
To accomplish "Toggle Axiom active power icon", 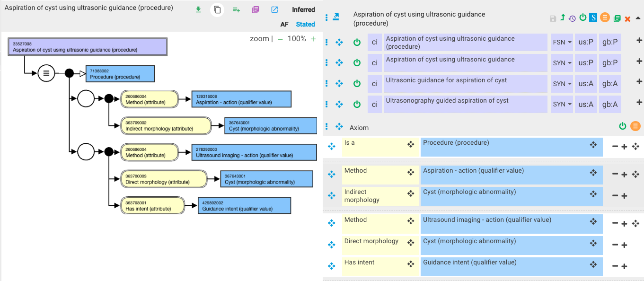I will pyautogui.click(x=623, y=126).
